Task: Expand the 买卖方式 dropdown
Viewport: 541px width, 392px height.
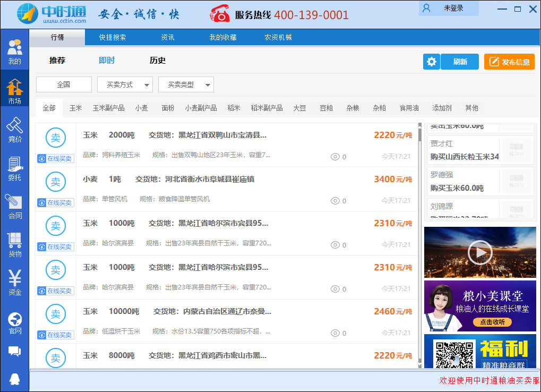Action: tap(125, 84)
